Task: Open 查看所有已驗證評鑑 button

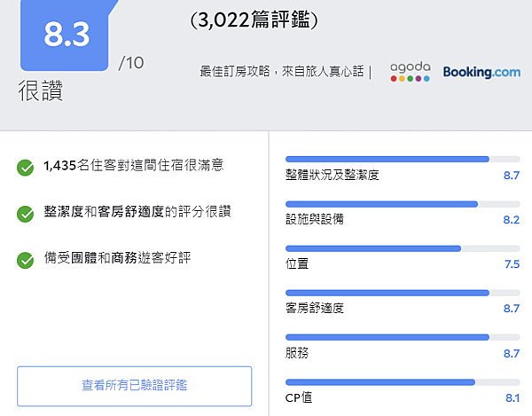Action: tap(134, 385)
